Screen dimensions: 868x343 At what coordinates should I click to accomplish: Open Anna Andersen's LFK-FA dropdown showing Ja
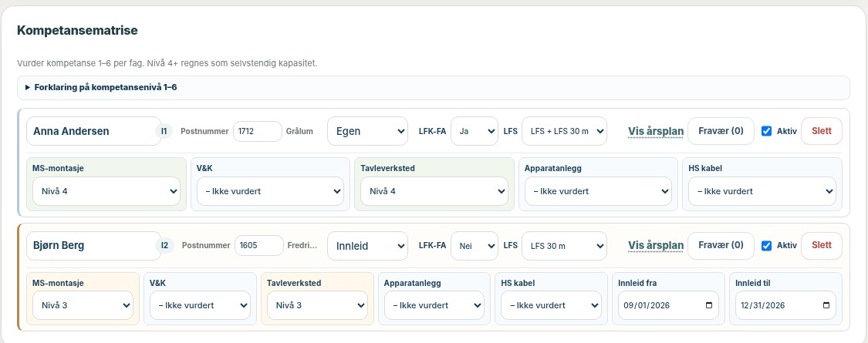tap(475, 131)
